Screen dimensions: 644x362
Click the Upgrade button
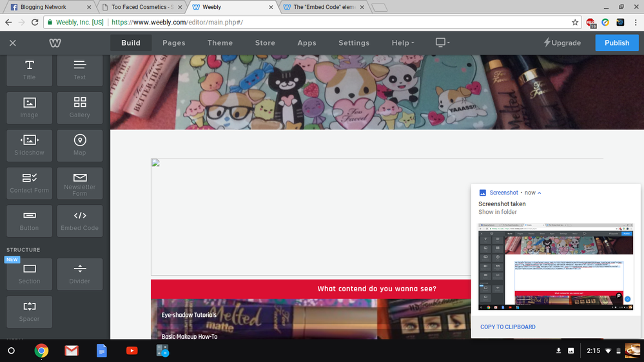pos(562,43)
